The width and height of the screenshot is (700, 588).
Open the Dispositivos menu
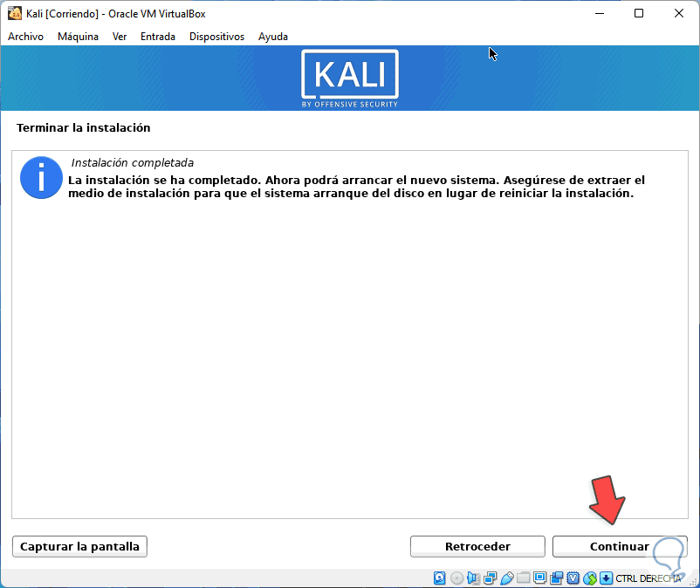point(216,37)
